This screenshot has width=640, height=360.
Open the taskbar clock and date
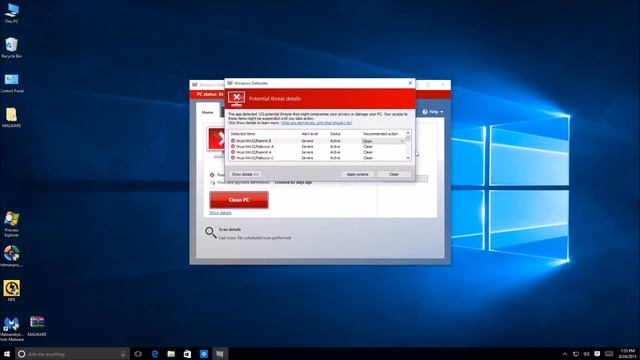click(627, 354)
